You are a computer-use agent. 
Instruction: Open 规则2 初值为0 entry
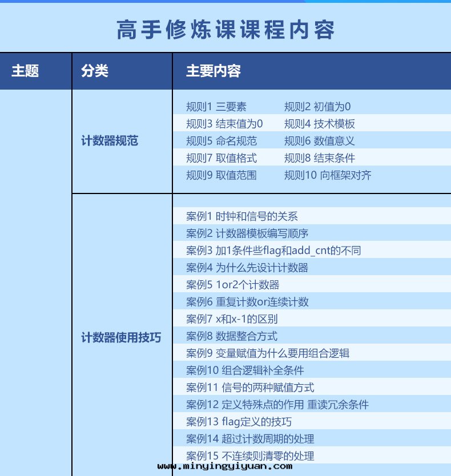[x=317, y=107]
